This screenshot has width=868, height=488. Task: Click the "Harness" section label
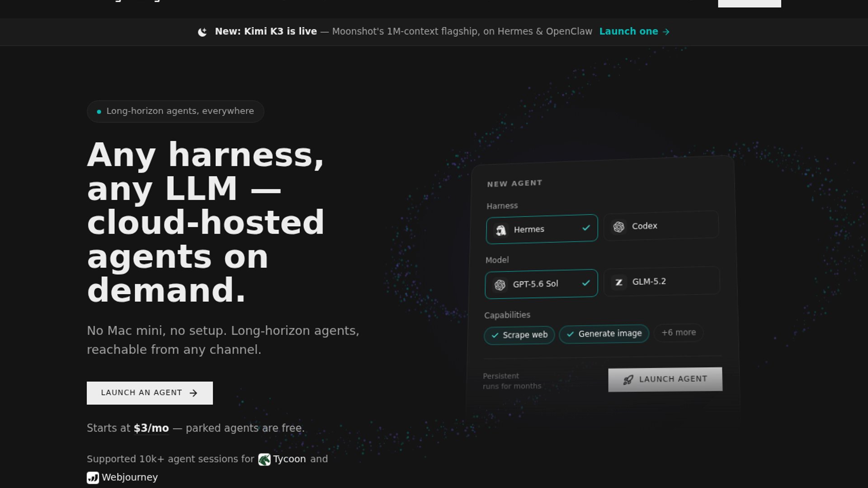[x=502, y=206]
